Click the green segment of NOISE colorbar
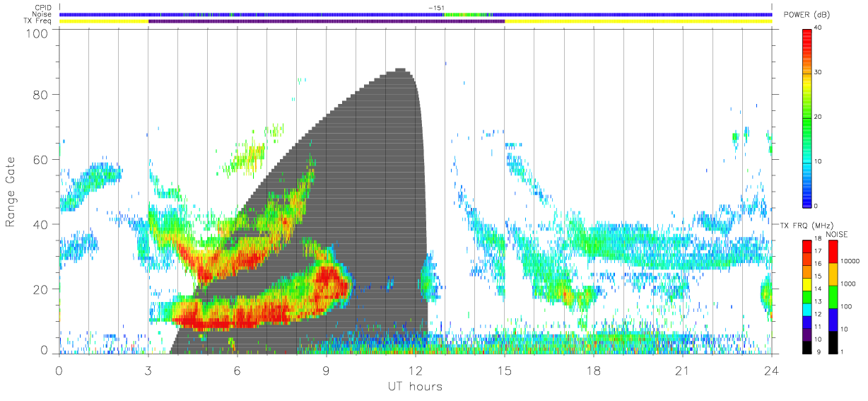868x401 pixels. pos(833,297)
